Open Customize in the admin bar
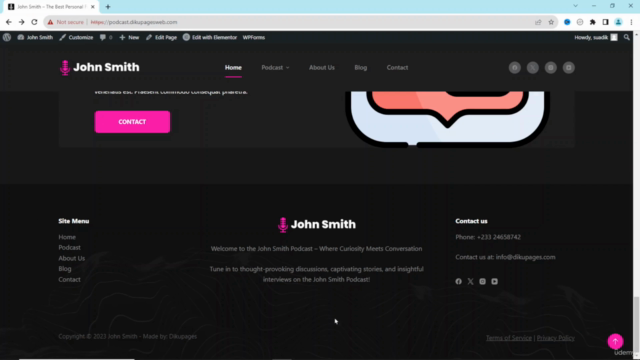 (76, 37)
